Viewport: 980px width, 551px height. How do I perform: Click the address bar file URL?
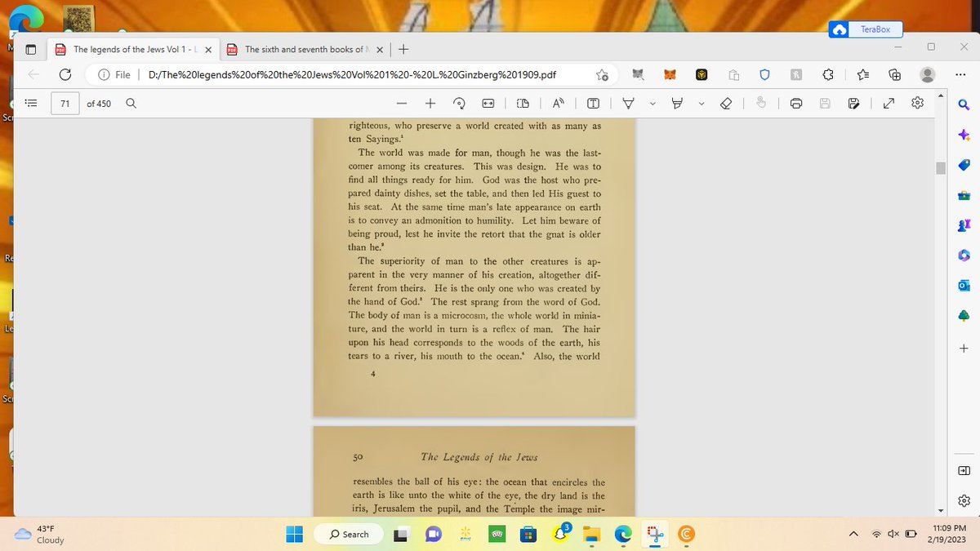352,75
